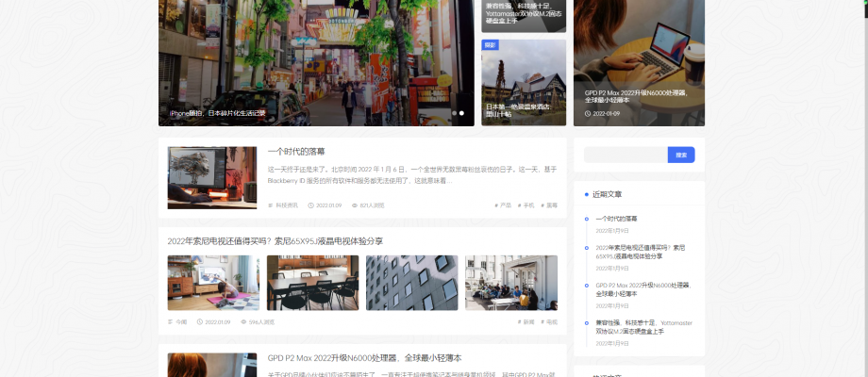Focus the sidebar search input field
This screenshot has width=868, height=377.
coord(626,155)
